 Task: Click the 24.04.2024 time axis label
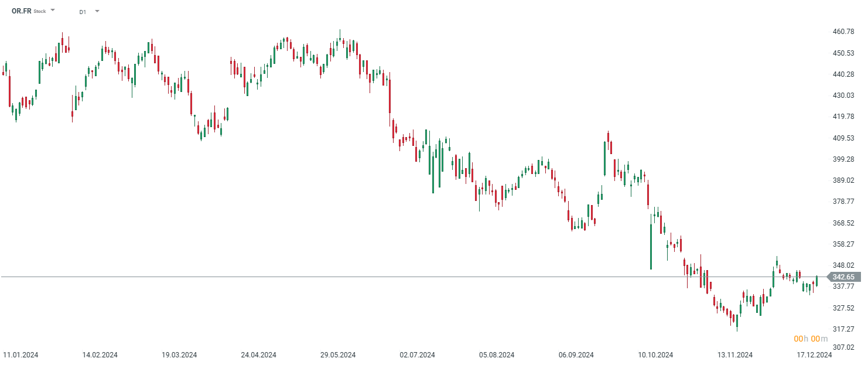click(258, 355)
